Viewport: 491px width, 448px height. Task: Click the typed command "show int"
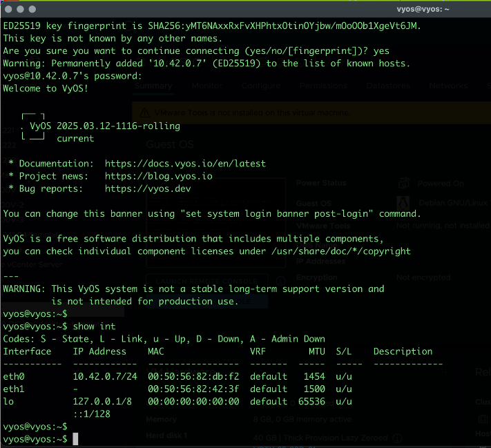(x=94, y=327)
